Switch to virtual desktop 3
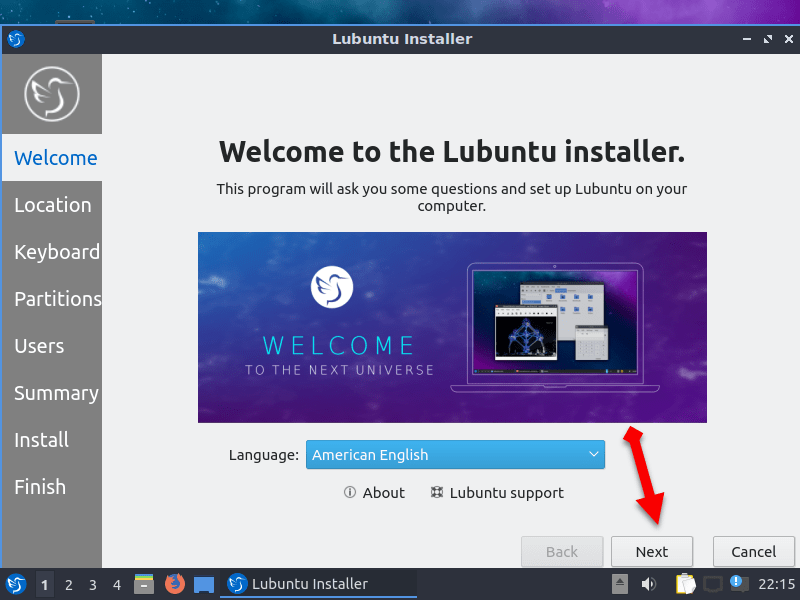The width and height of the screenshot is (800, 600). [93, 584]
